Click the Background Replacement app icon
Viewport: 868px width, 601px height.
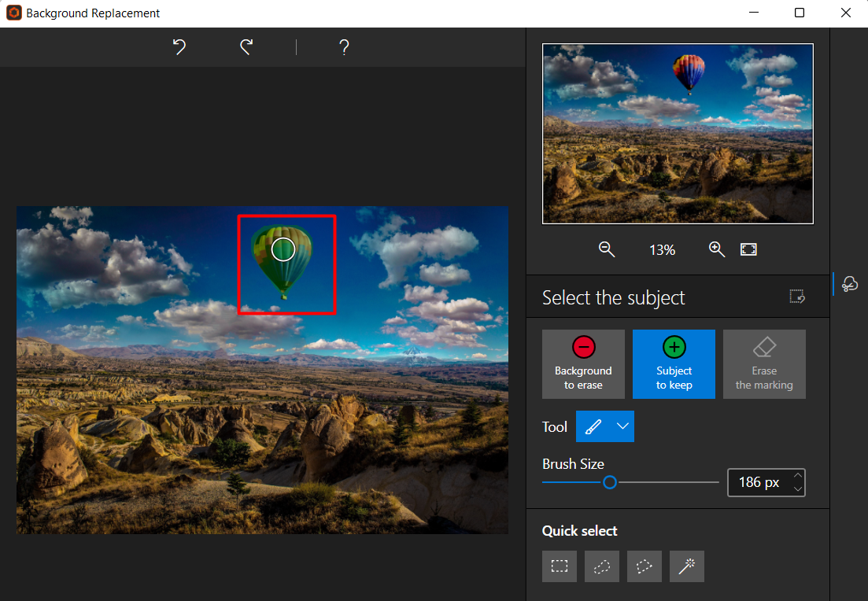click(x=14, y=13)
